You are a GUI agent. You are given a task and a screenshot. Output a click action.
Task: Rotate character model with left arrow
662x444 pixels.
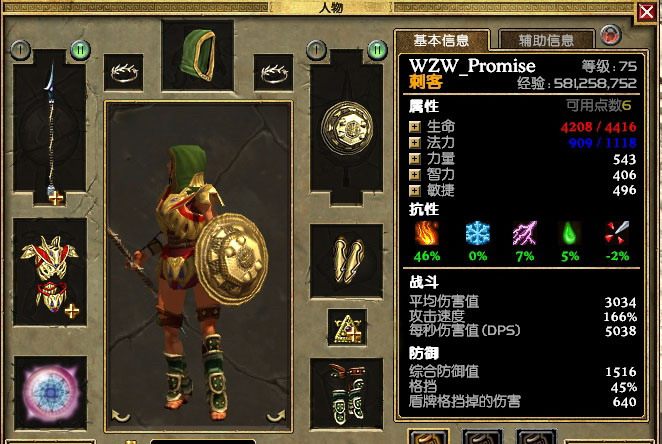[x=121, y=416]
